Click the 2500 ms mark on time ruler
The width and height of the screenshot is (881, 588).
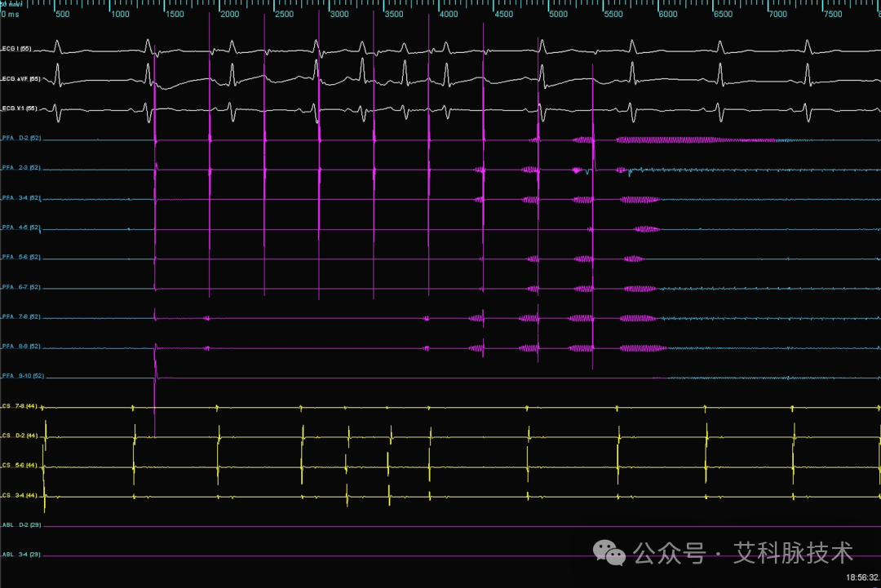point(285,14)
